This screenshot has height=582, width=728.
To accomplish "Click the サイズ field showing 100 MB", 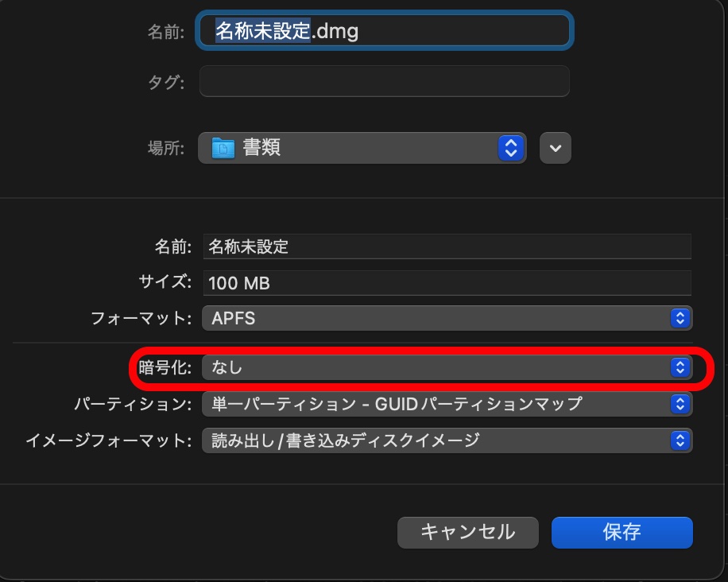I will [447, 283].
